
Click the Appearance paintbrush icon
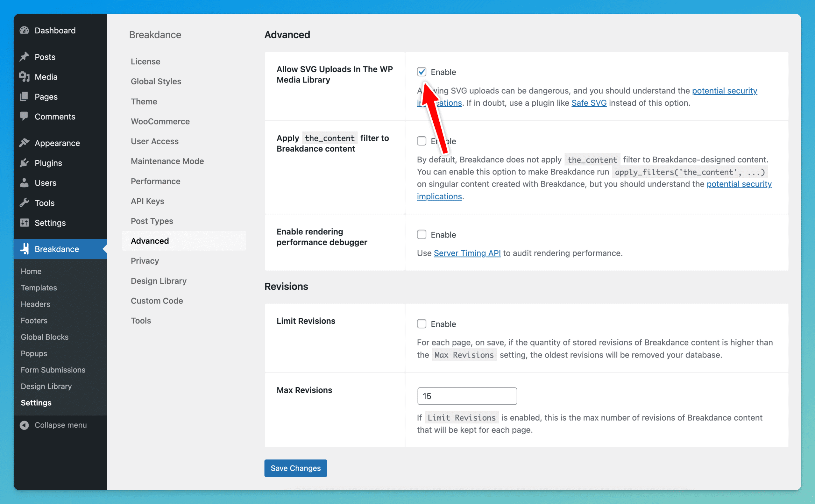click(x=24, y=143)
